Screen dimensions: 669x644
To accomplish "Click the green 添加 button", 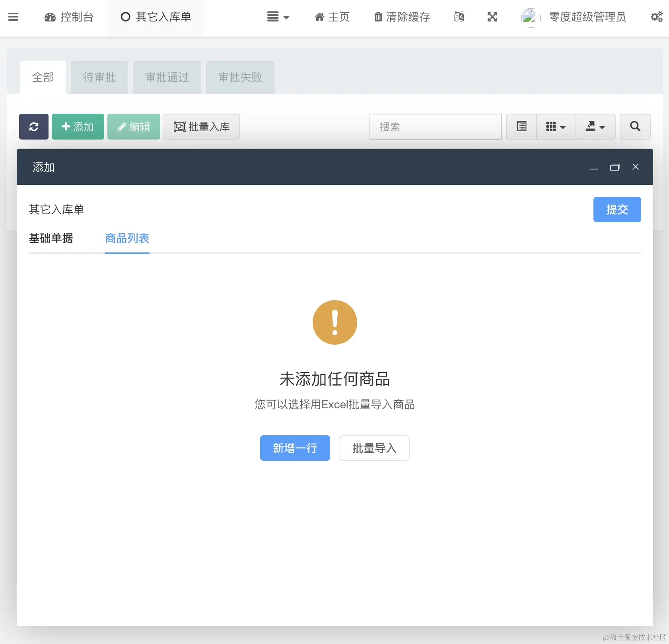I will [x=78, y=127].
